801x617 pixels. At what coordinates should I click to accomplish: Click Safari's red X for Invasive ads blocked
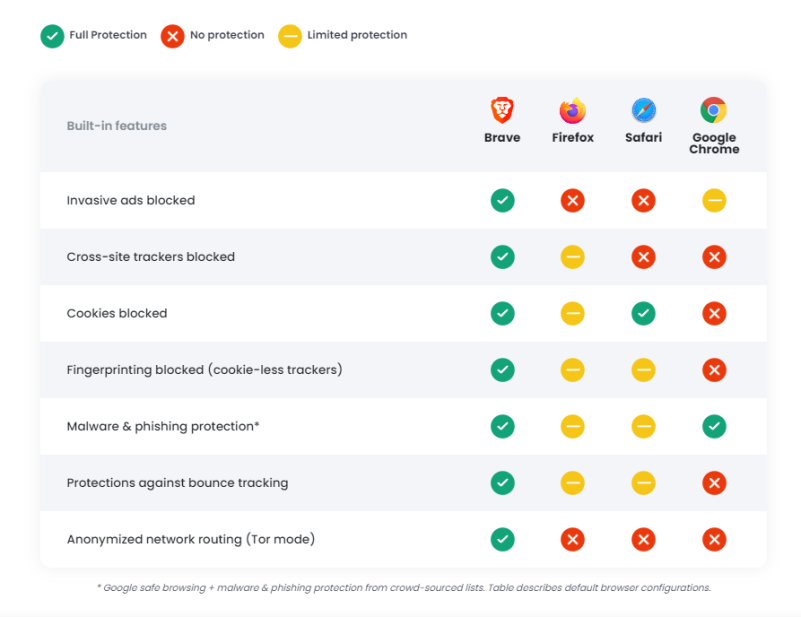pos(644,200)
